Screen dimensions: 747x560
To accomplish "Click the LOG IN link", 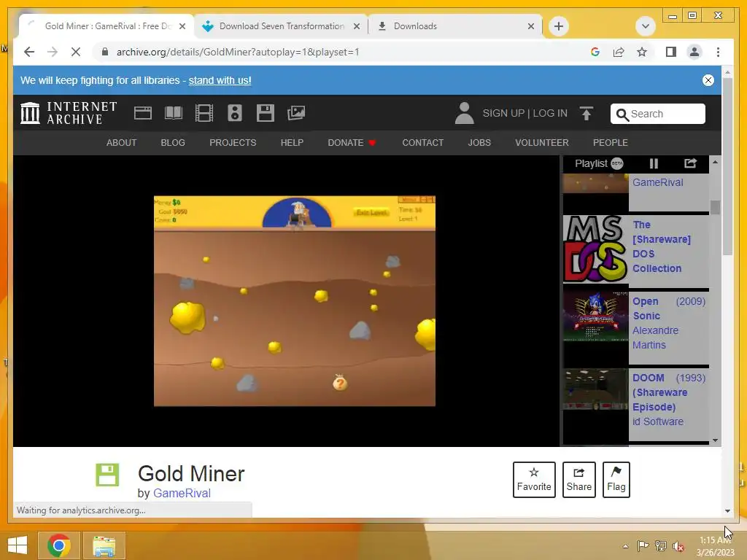I will pos(550,113).
